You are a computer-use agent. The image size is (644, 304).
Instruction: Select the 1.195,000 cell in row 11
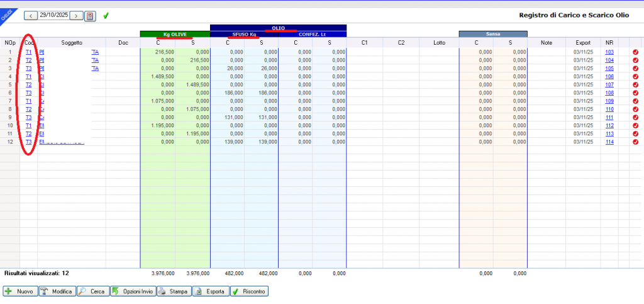point(193,134)
